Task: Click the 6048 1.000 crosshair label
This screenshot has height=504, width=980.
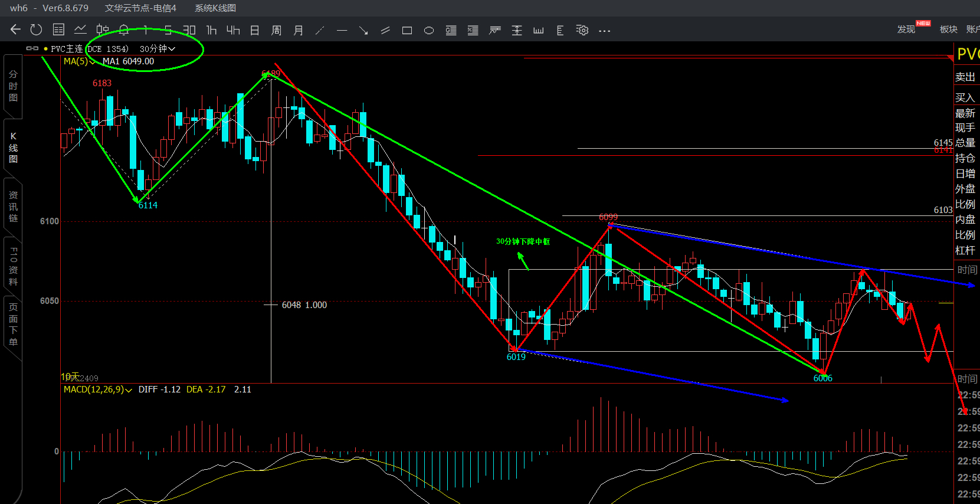Action: pos(304,305)
